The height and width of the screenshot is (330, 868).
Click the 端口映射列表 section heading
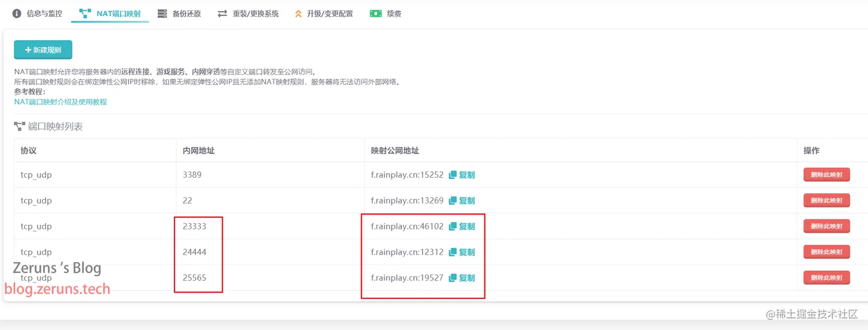pos(55,126)
